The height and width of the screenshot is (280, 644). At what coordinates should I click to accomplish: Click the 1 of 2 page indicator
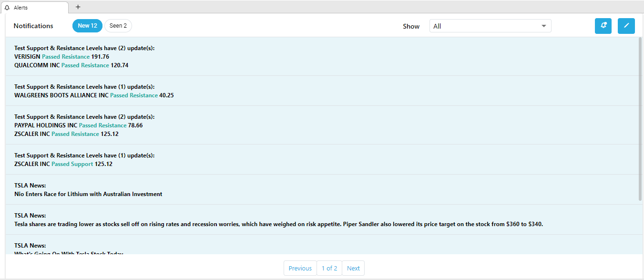click(x=329, y=268)
